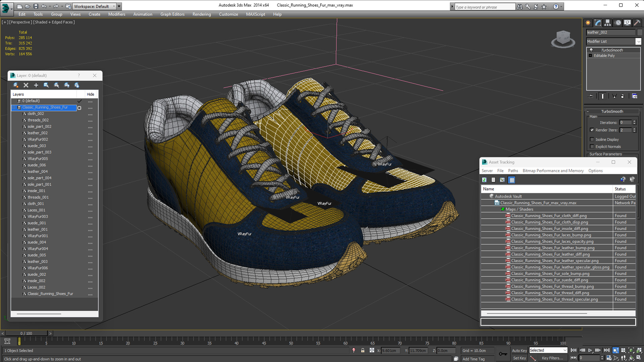The image size is (644, 362).
Task: Click the Time Configuration icon
Action: click(609, 358)
